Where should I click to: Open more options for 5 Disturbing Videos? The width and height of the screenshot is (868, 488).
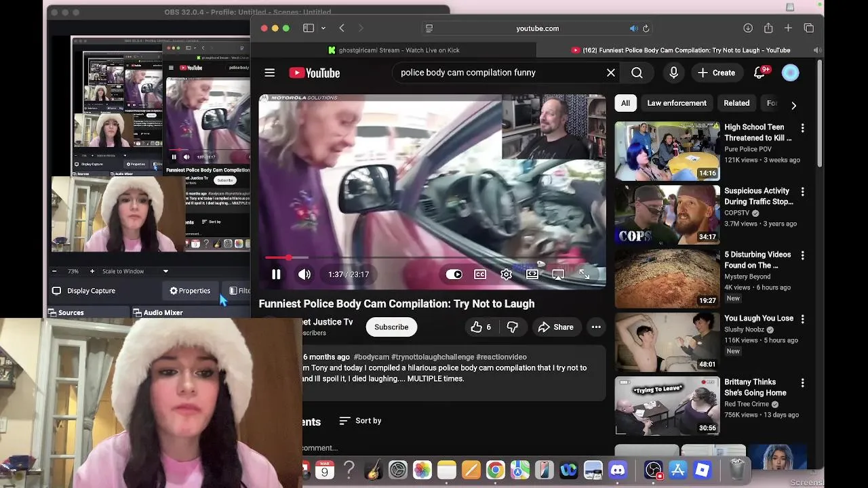pyautogui.click(x=803, y=256)
